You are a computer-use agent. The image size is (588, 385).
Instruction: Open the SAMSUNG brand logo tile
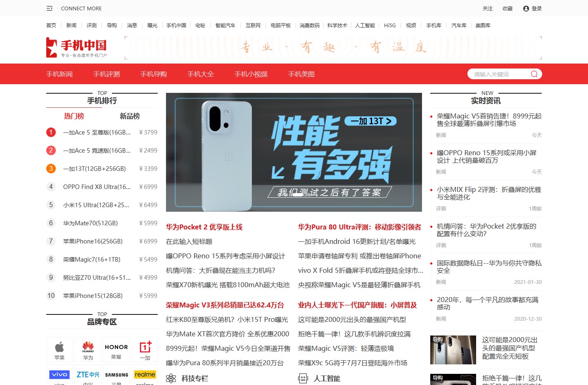116,375
